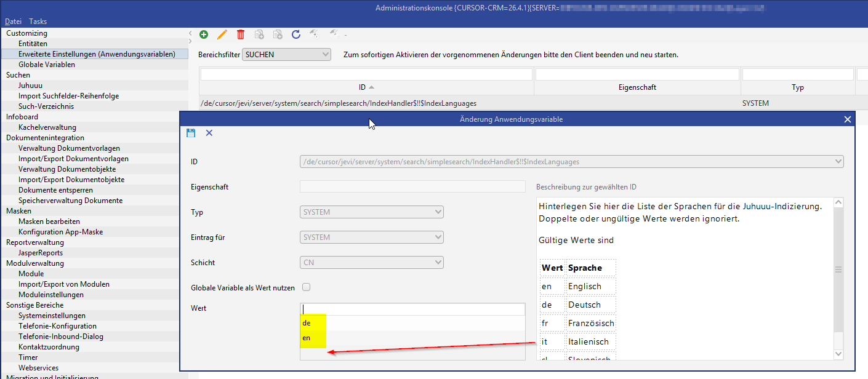This screenshot has height=379, width=868.
Task: Click the blue refresh icon in toolbar
Action: pos(296,34)
